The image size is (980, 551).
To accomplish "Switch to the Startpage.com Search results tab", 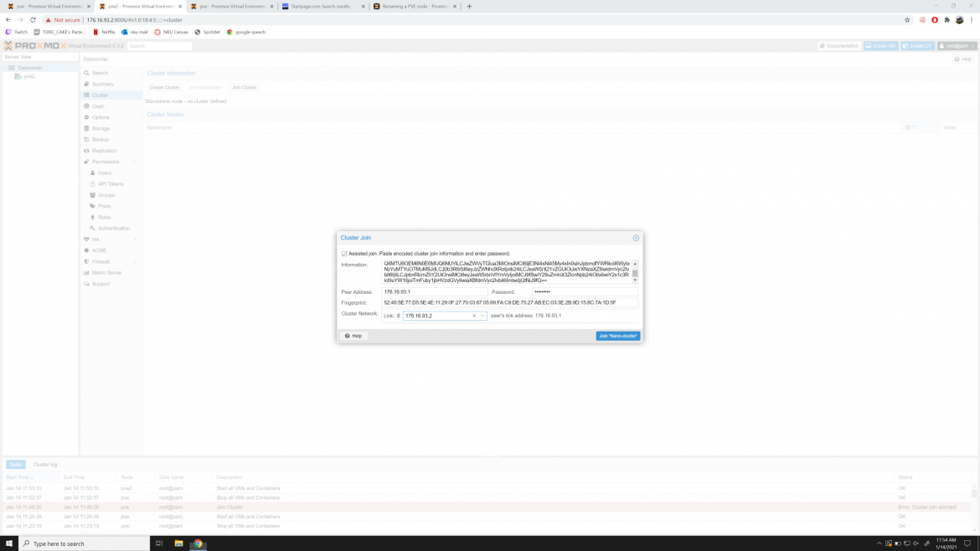I will click(322, 6).
